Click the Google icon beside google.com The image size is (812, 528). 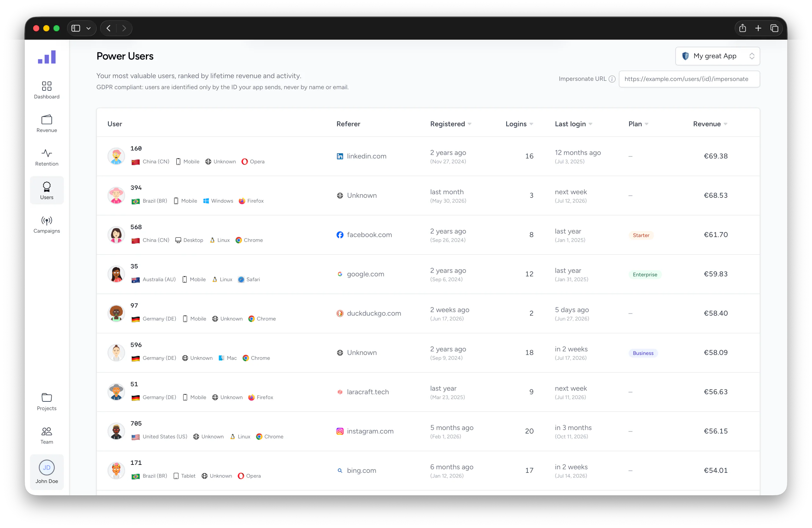340,274
